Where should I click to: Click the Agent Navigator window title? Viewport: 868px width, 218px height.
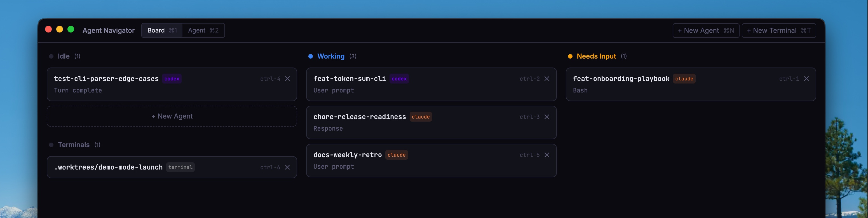109,30
